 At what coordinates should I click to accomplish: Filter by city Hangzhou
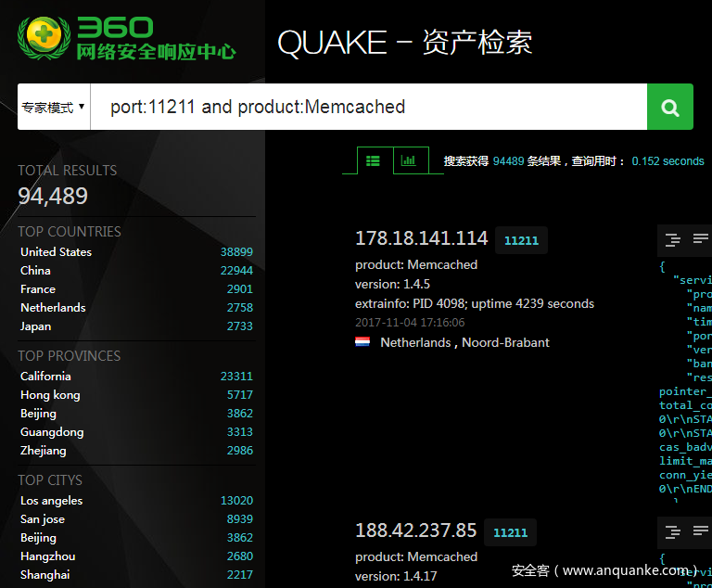click(47, 556)
